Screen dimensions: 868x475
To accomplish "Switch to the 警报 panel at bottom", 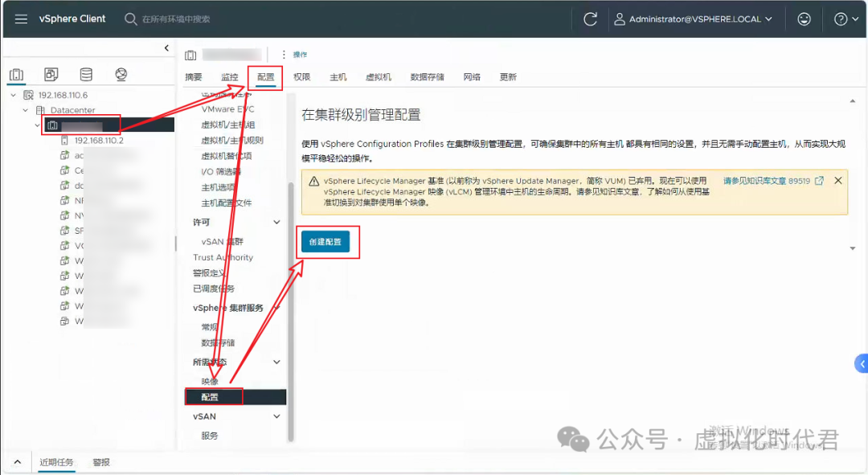I will pyautogui.click(x=100, y=464).
